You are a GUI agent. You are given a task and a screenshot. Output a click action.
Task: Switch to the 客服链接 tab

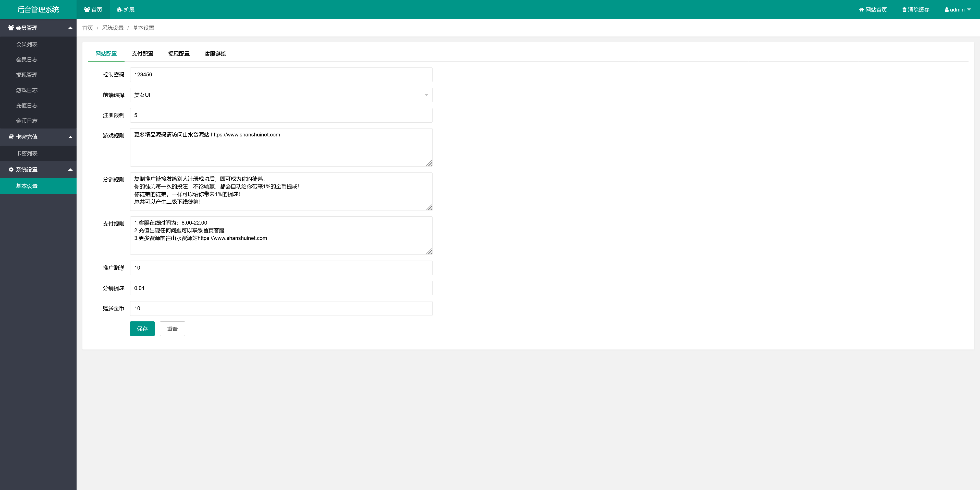(x=215, y=54)
